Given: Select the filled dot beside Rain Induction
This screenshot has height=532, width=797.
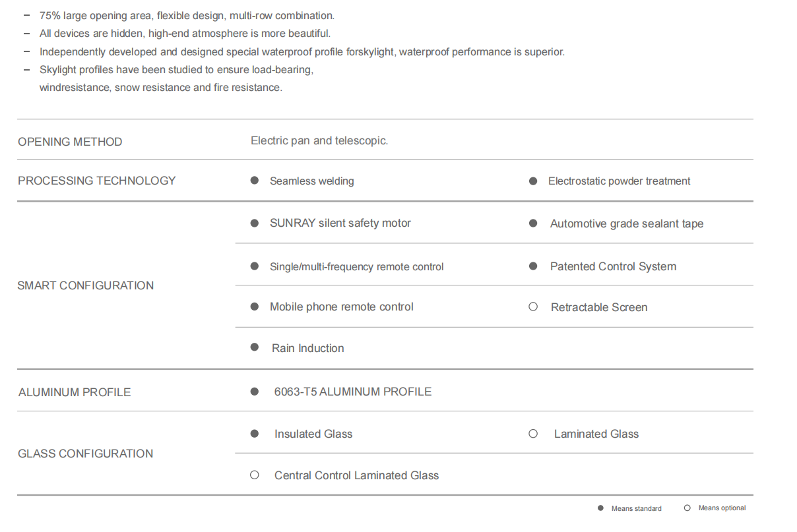Looking at the screenshot, I should 255,347.
